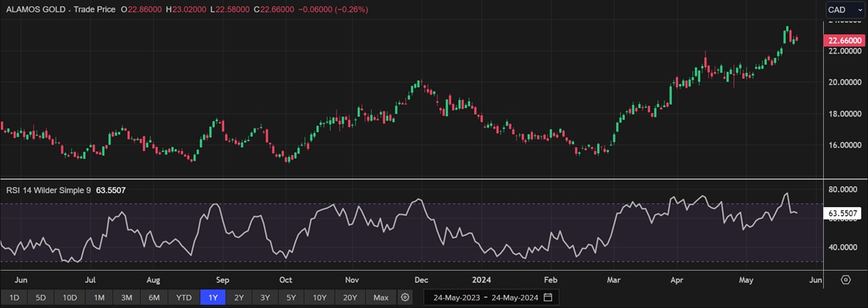This screenshot has width=868, height=308.
Task: Click the Mar label on time axis
Action: coord(613,279)
